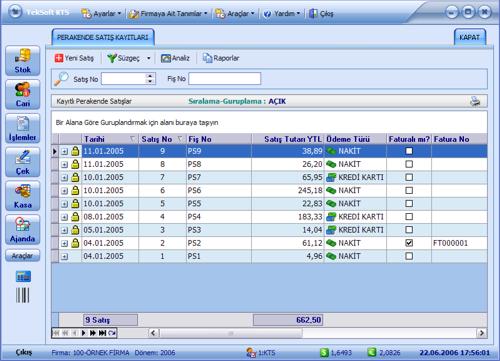The height and width of the screenshot is (361, 500).
Task: Click the lock icon on row PS2
Action: 75,243
